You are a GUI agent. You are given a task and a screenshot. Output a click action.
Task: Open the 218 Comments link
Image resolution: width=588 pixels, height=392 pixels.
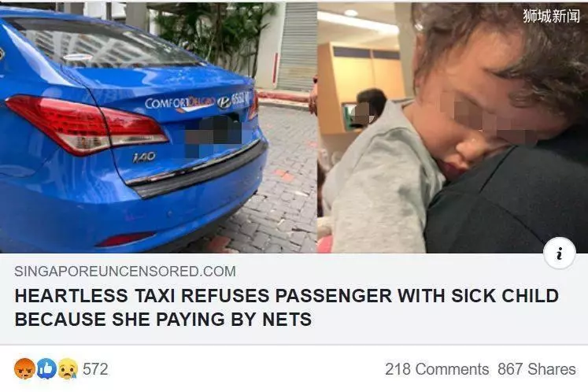tap(437, 369)
